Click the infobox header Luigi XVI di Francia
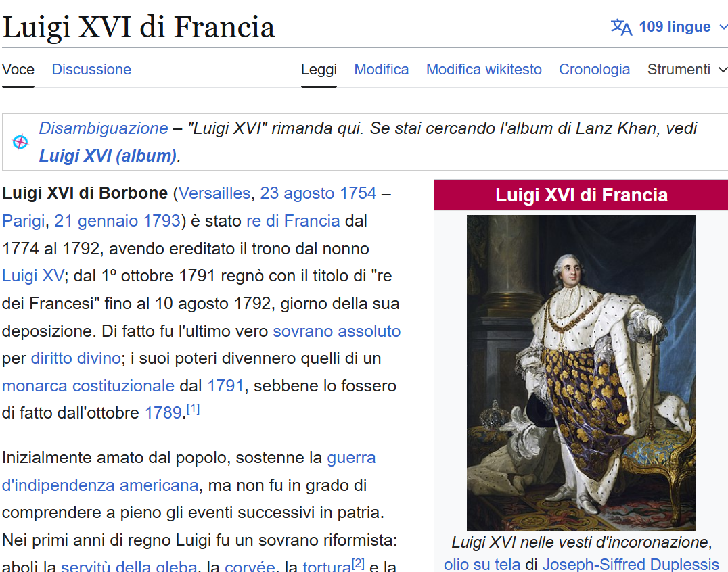Viewport: 728px width, 572px height. (581, 195)
